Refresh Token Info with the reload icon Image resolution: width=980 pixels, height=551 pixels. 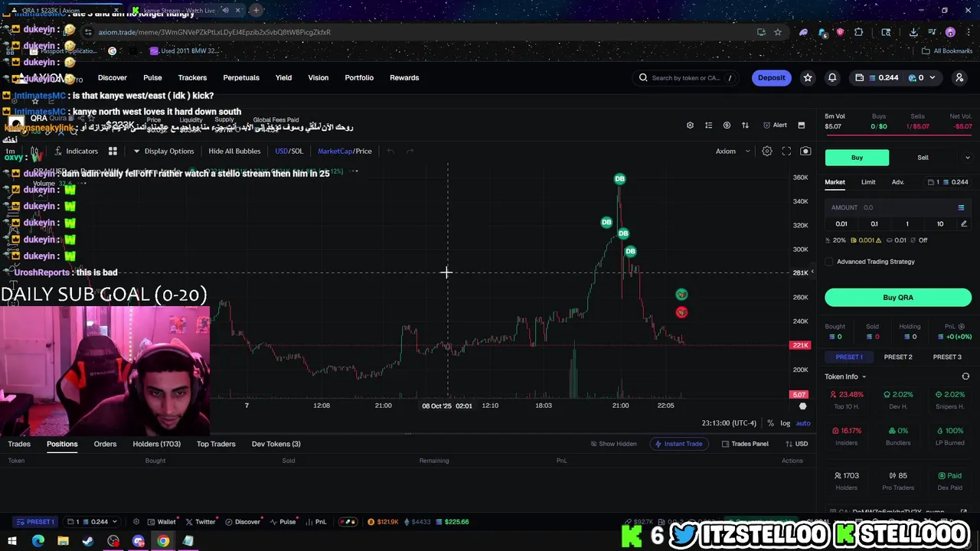tap(965, 377)
